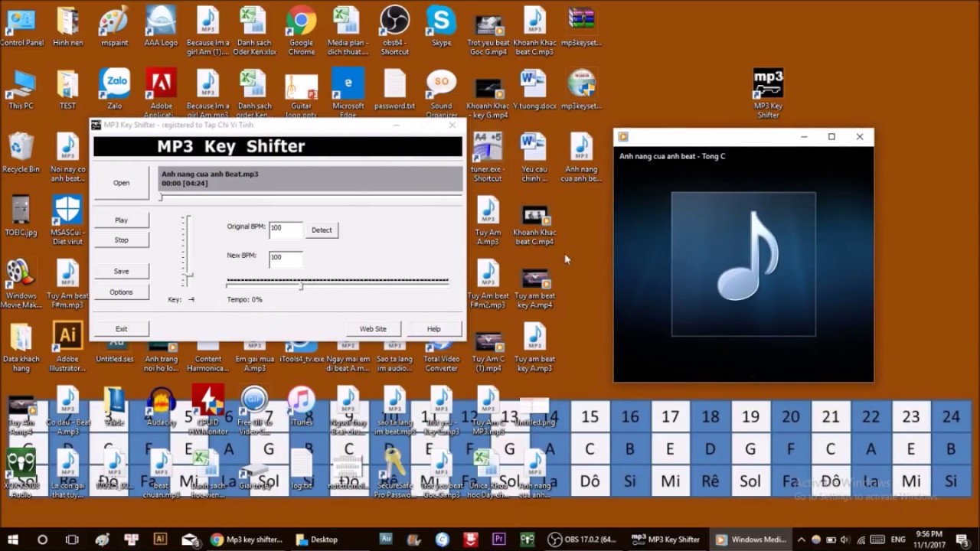
Task: Select the Zalo desktop icon
Action: (x=115, y=89)
